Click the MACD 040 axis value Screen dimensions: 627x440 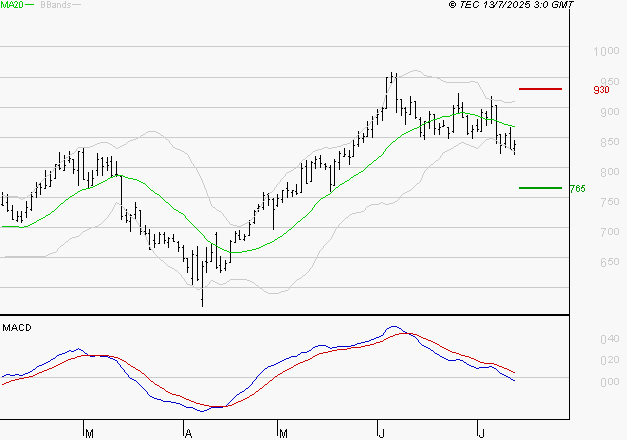[609, 339]
